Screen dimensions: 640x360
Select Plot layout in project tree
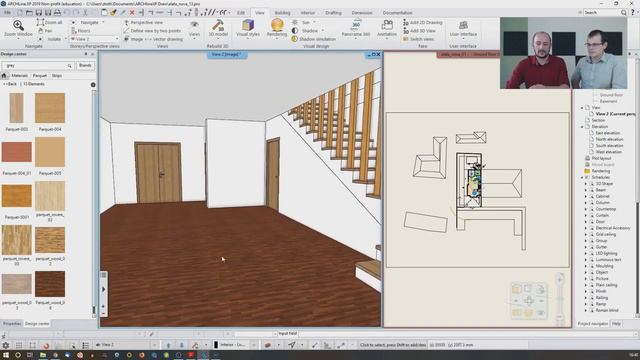click(x=601, y=158)
